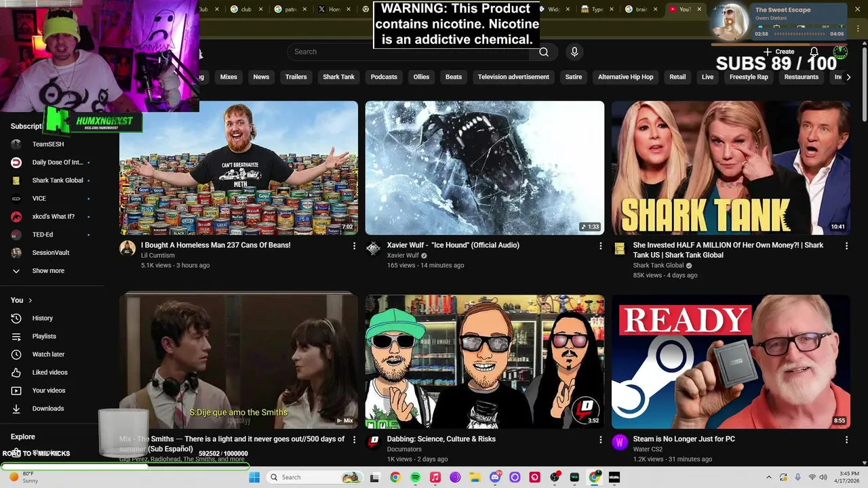Open Dabbing: Science, Culture & Risks title
The height and width of the screenshot is (488, 868).
(441, 439)
